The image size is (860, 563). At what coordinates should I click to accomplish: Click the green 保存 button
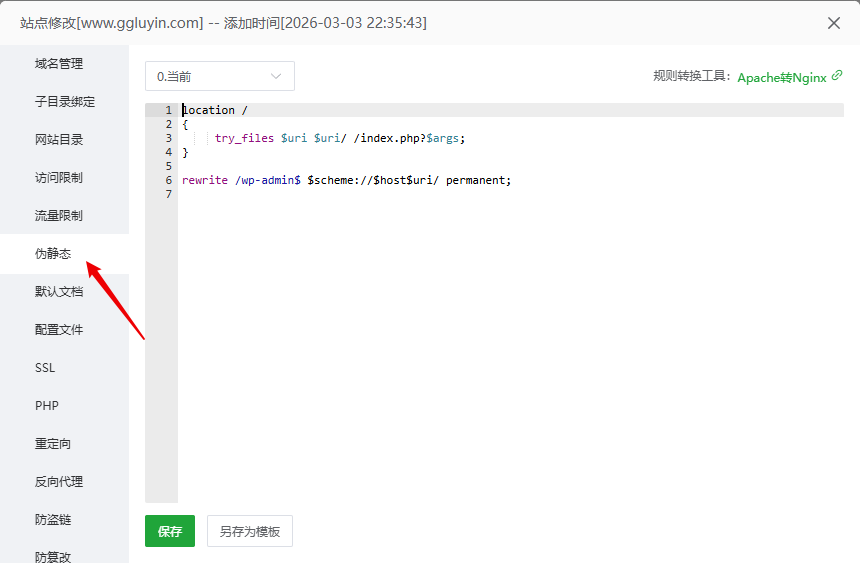tap(170, 531)
